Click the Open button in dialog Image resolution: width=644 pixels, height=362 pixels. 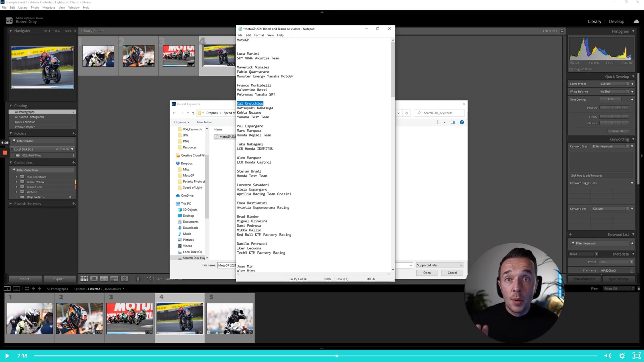[427, 273]
